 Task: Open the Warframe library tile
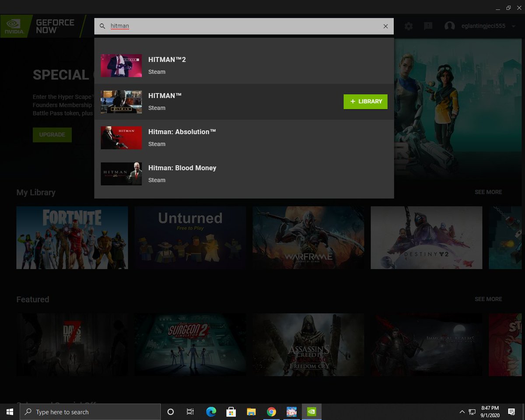coord(308,238)
